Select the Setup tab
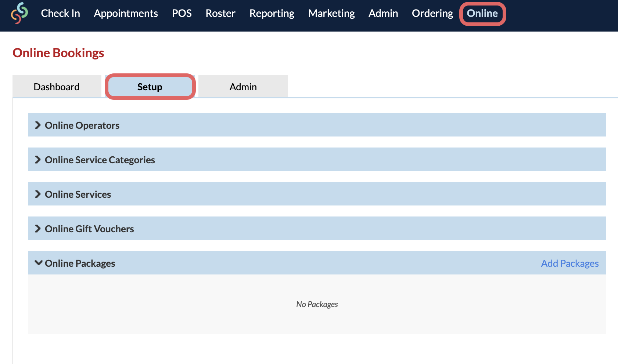618x364 pixels. (x=150, y=87)
